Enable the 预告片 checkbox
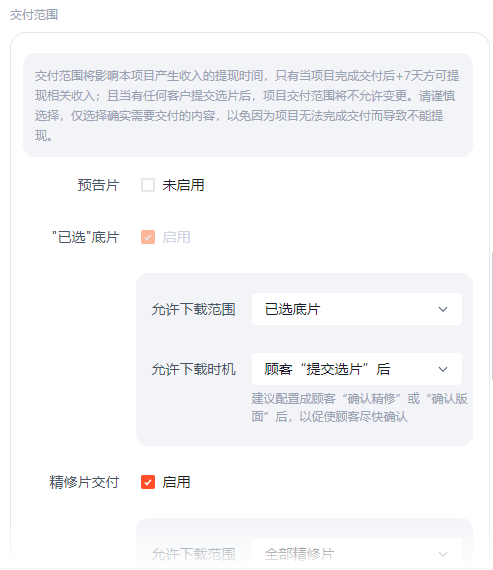The width and height of the screenshot is (493, 570). pos(148,185)
